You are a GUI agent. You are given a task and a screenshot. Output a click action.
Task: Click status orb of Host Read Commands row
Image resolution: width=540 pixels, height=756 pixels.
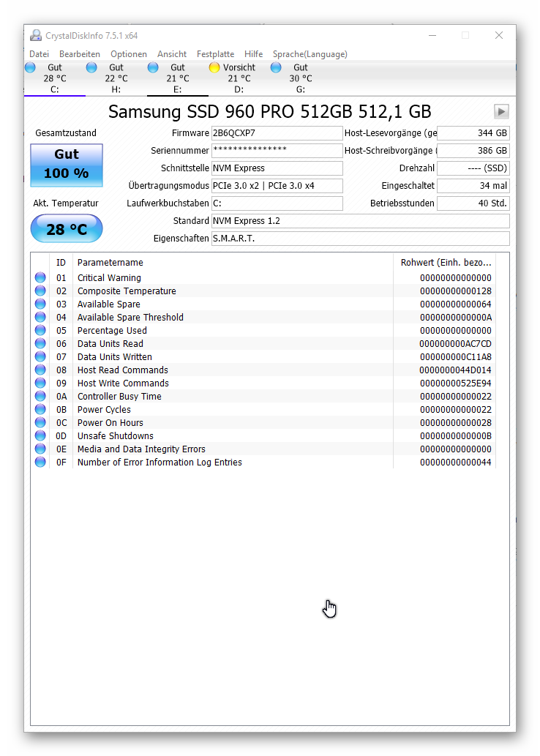pyautogui.click(x=40, y=370)
